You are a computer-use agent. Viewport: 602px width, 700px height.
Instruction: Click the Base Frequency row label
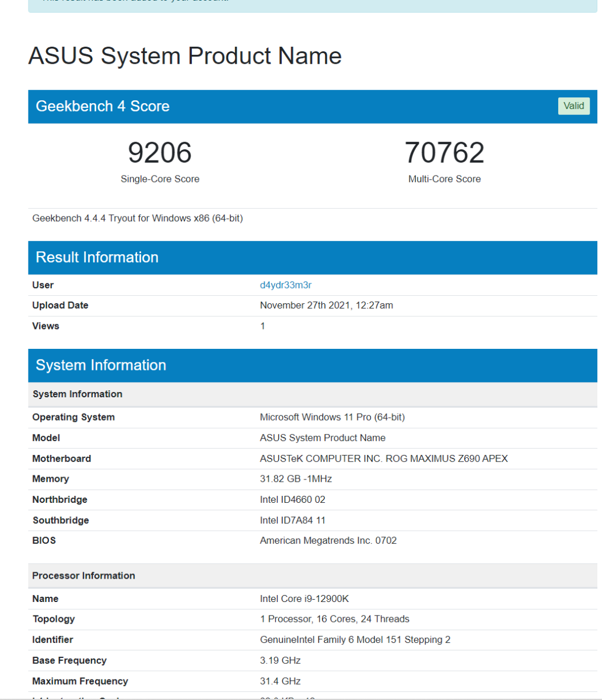point(69,661)
